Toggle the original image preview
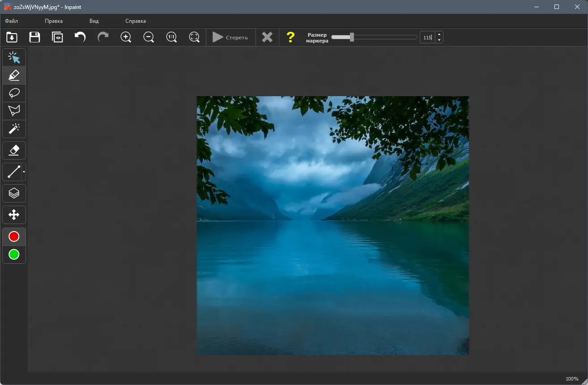The width and height of the screenshot is (588, 385). tap(57, 37)
